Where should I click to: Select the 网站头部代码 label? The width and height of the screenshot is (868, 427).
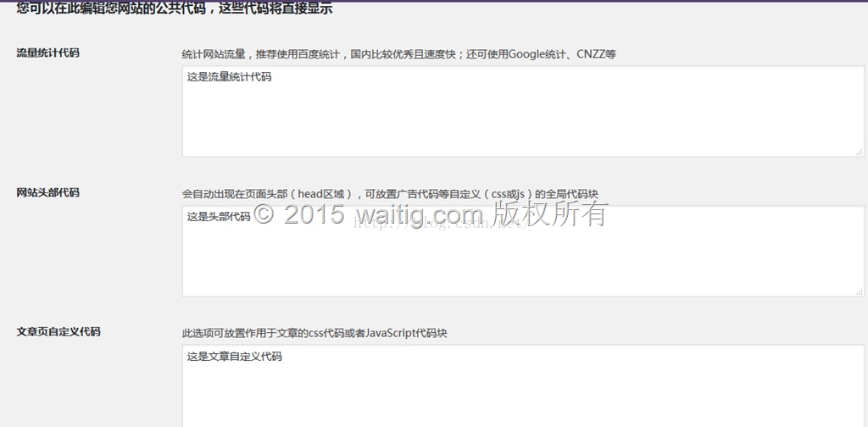[47, 192]
